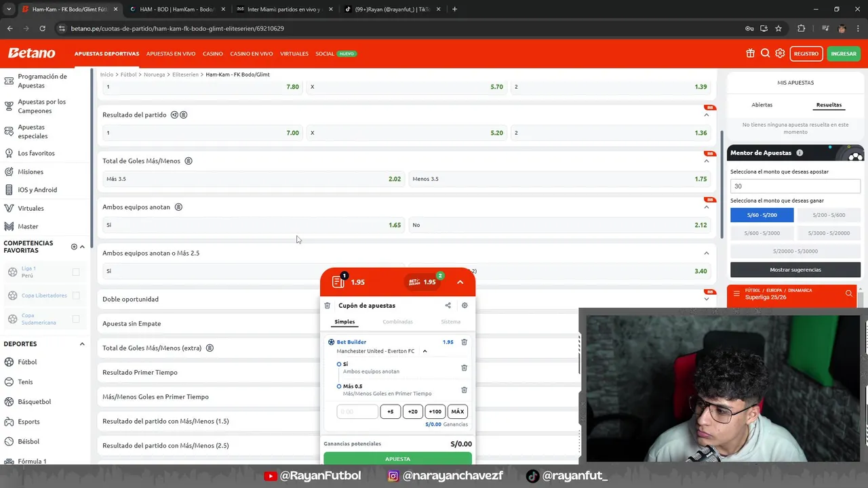Open Básquetbol sport in sidebar
Viewport: 868px width, 488px height.
coord(34,401)
